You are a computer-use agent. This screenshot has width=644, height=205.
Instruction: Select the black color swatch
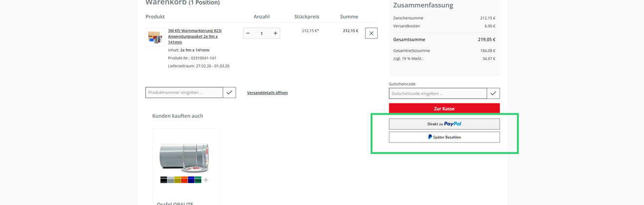click(x=163, y=180)
